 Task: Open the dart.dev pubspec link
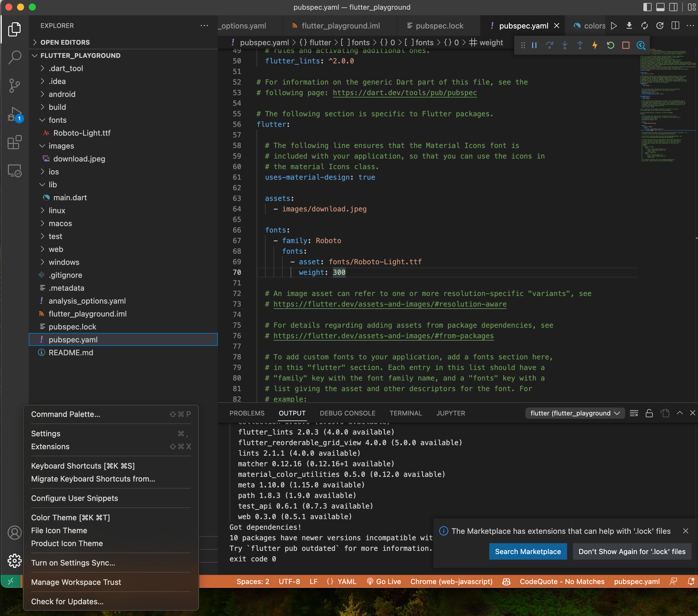click(405, 92)
